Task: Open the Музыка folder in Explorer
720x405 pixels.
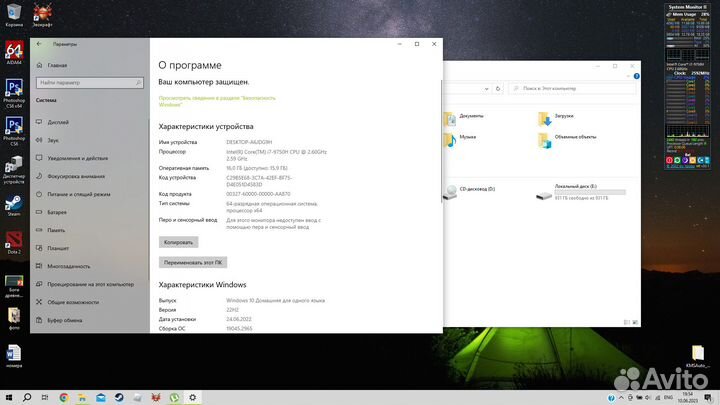Action: (460, 140)
